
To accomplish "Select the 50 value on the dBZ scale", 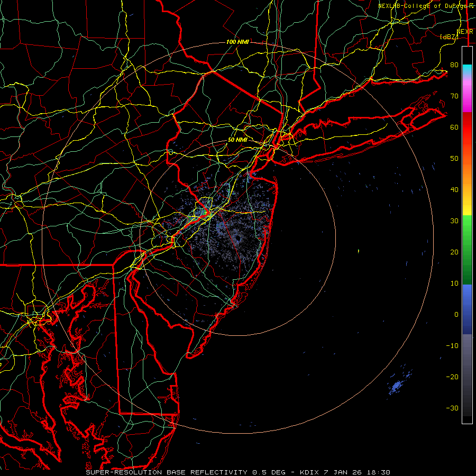I will pyautogui.click(x=454, y=159).
